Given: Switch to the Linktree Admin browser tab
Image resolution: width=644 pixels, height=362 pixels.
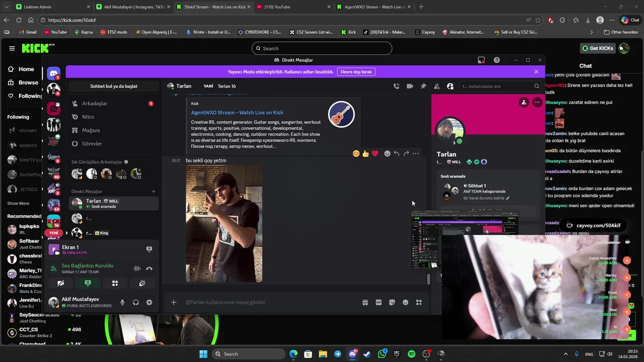Looking at the screenshot, I should [52, 7].
